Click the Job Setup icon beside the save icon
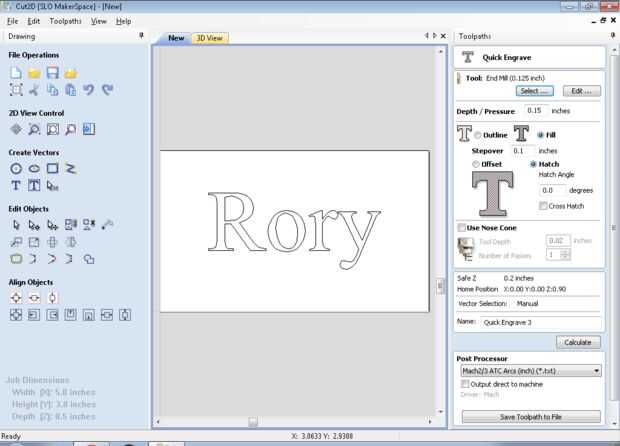 point(70,73)
